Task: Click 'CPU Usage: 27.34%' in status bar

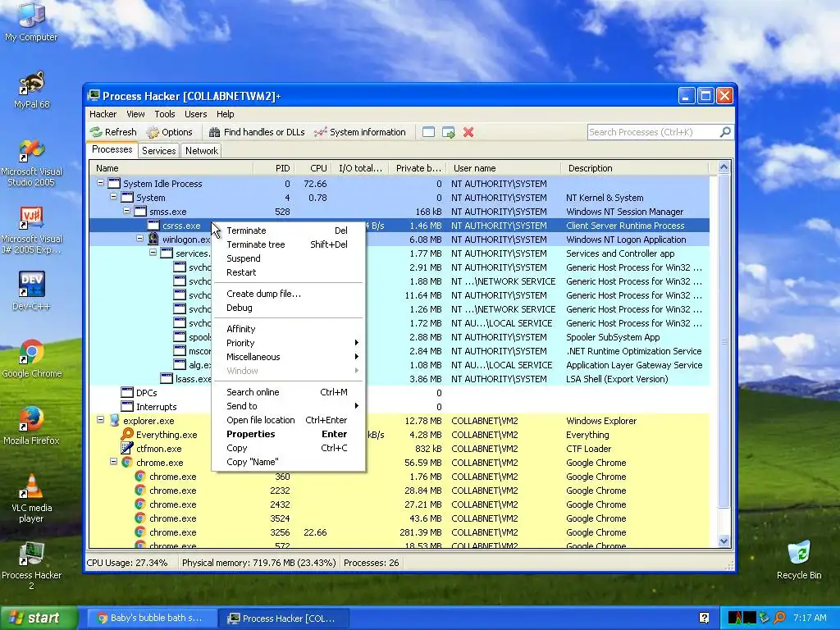Action: point(127,563)
